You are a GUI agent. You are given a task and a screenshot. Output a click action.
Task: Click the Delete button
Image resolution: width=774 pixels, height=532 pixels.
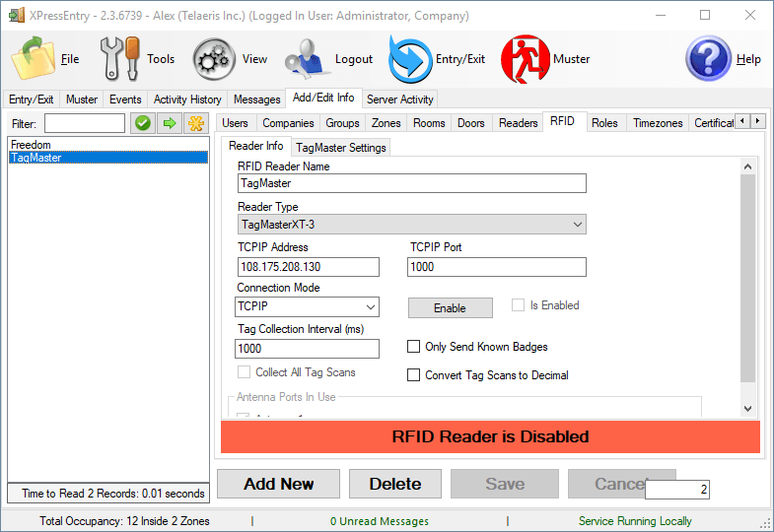[x=395, y=484]
